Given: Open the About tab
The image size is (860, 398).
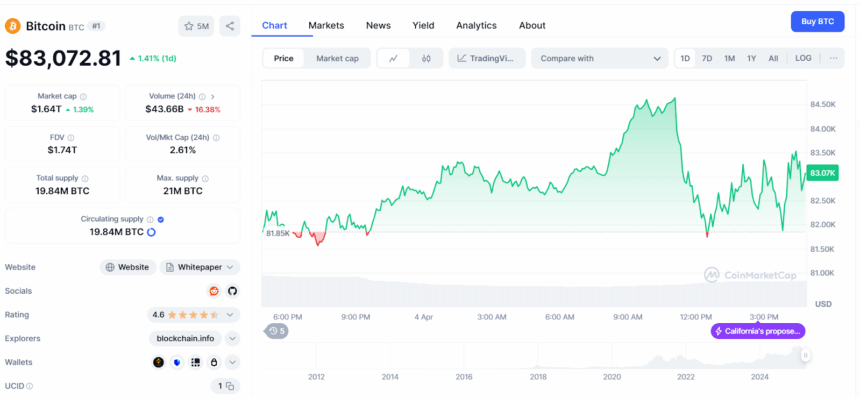Looking at the screenshot, I should (532, 25).
